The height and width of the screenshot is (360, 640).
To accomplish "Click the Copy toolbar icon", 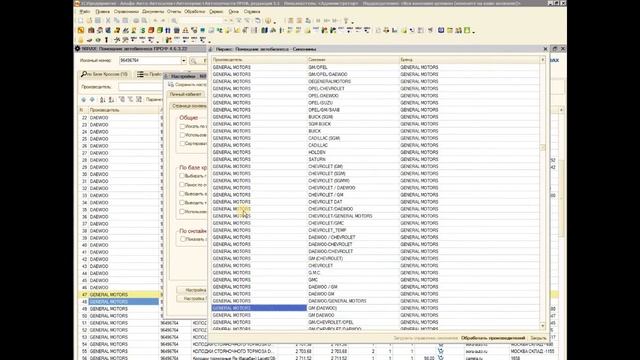I will coord(117,20).
